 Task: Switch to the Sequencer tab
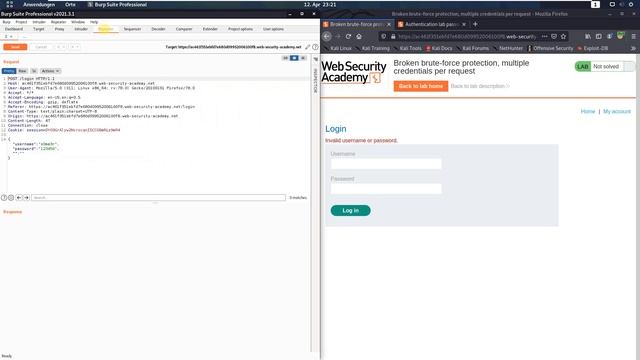click(x=132, y=29)
